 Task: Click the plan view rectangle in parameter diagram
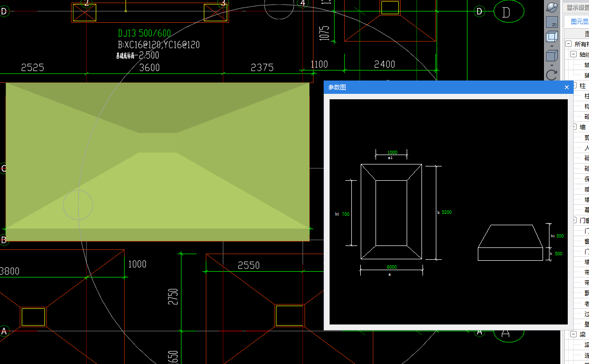(391, 211)
